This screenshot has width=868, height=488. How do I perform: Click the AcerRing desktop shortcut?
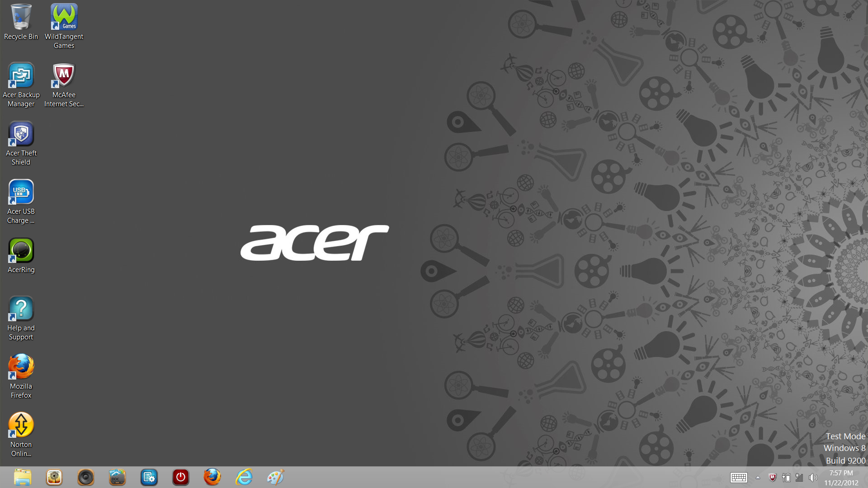(21, 256)
